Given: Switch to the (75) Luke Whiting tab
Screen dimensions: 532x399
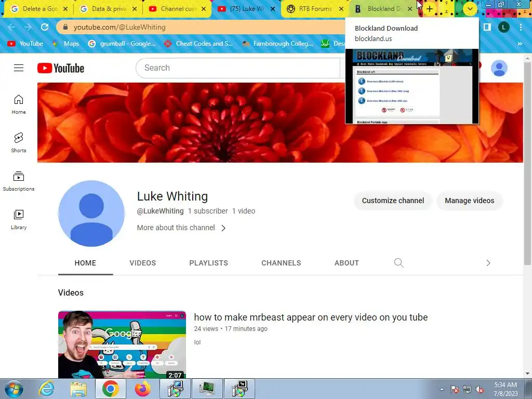Looking at the screenshot, I should [246, 9].
